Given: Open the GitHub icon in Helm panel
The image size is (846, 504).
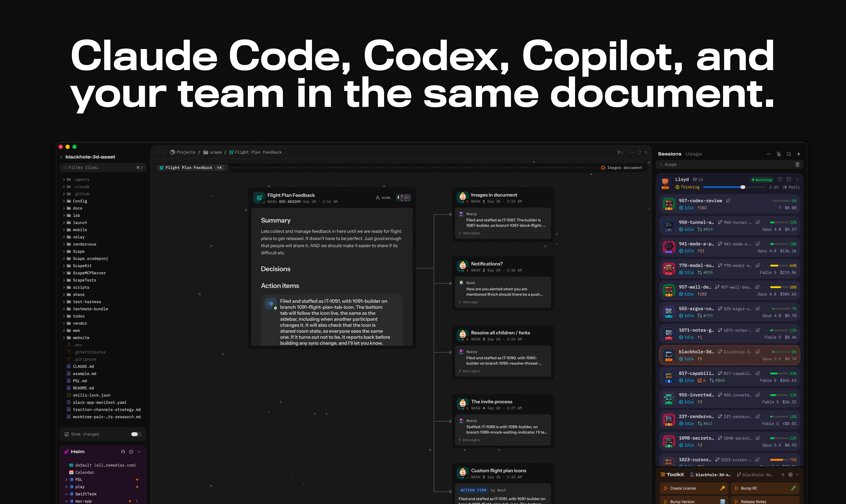Looking at the screenshot, I should (123, 452).
